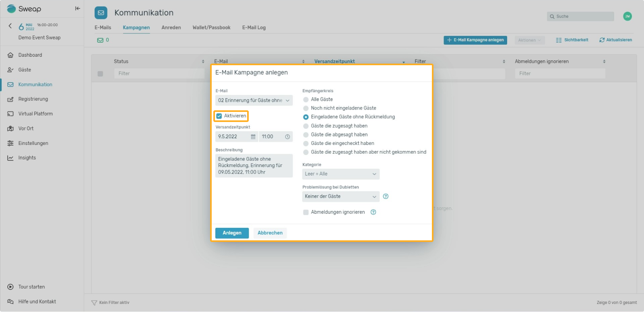Click the Gäste person icon
644x312 pixels.
(x=10, y=70)
